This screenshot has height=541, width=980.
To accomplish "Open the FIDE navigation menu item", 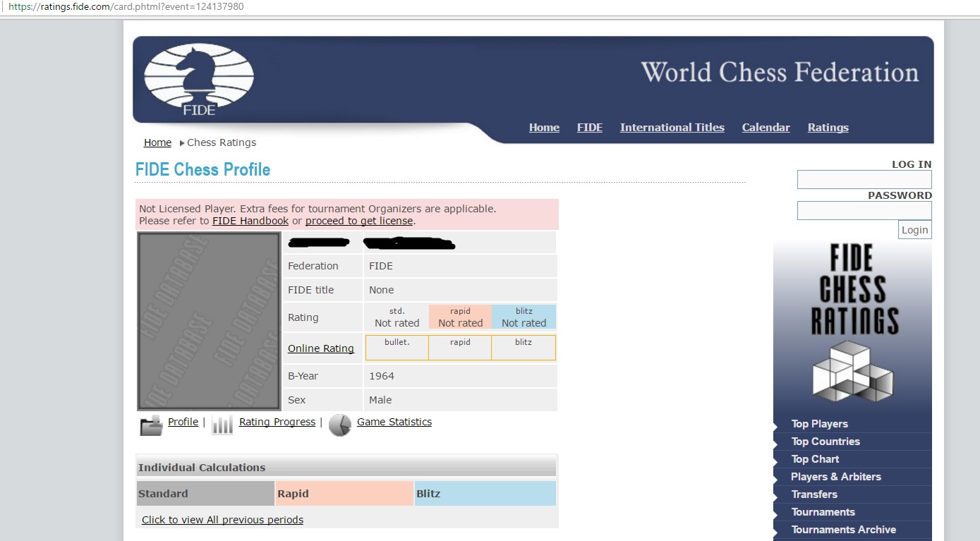I will (590, 128).
